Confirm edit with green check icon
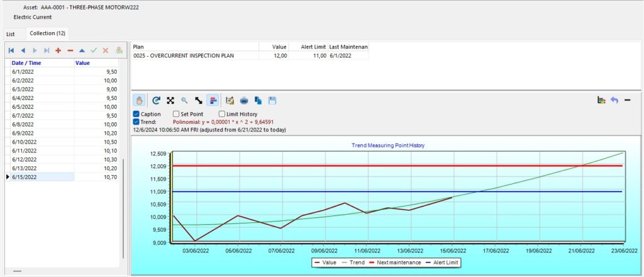 tap(94, 50)
